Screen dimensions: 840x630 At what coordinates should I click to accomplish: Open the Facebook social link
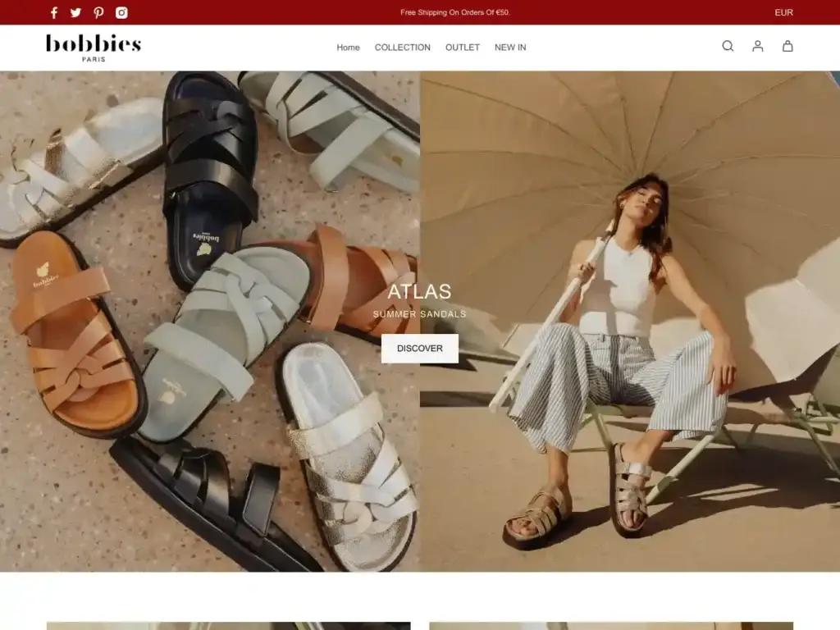[x=54, y=12]
